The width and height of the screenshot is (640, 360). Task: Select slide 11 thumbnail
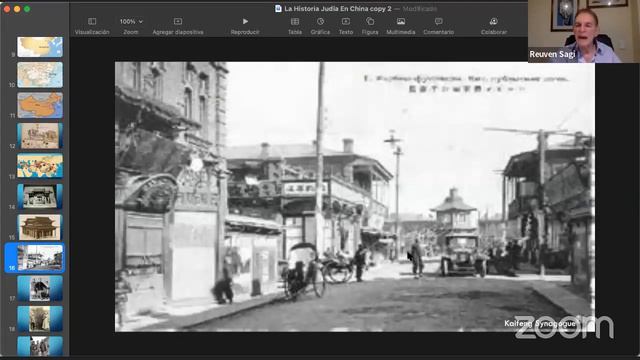[x=40, y=105]
